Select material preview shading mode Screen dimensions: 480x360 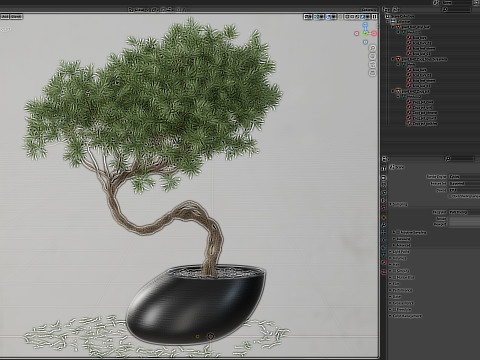tap(357, 16)
